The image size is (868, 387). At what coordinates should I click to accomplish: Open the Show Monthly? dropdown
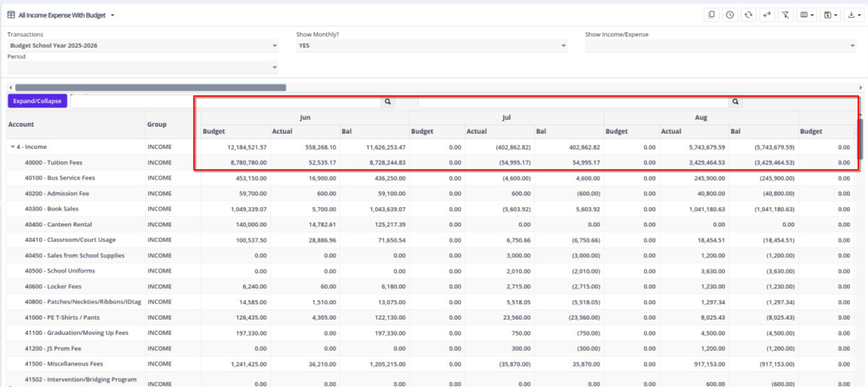[x=431, y=45]
